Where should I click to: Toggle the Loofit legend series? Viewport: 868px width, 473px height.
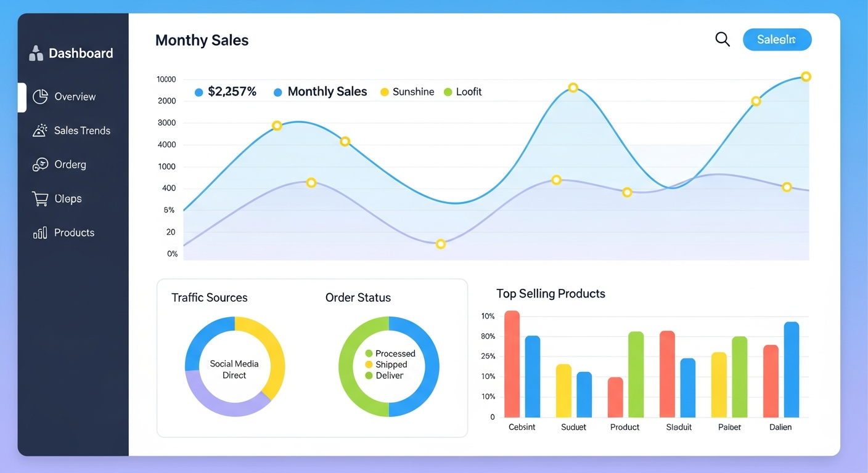pyautogui.click(x=462, y=92)
